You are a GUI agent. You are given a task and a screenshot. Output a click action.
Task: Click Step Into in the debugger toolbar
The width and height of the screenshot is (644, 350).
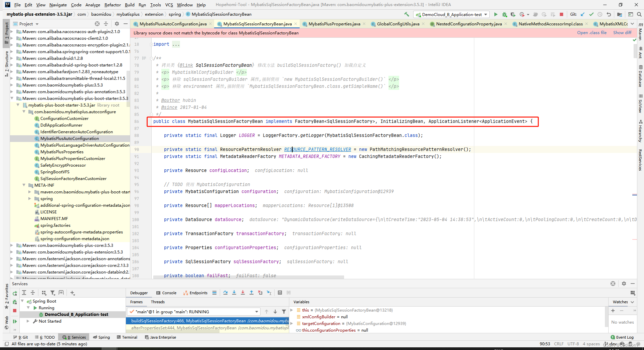[234, 293]
